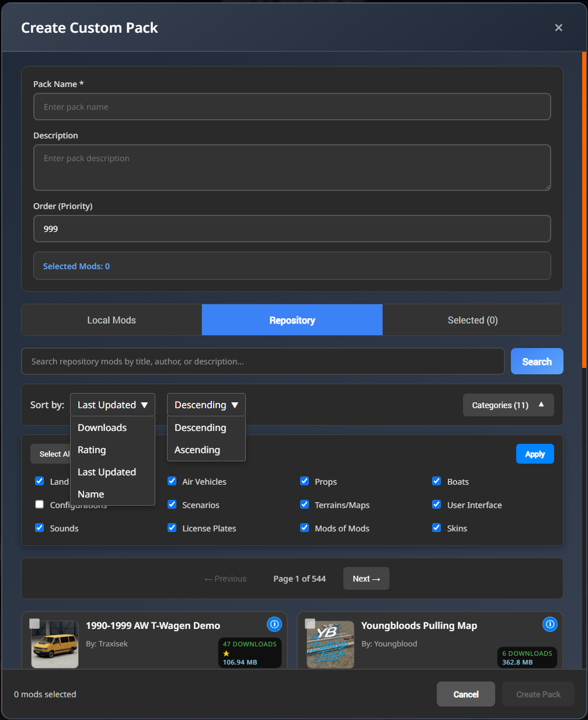
Task: Open the Last Updated sort dropdown
Action: click(113, 405)
